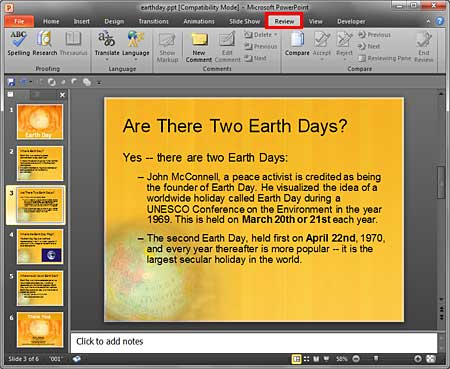Click the zoom percentage 58% level
This screenshot has height=369, width=450.
[341, 359]
